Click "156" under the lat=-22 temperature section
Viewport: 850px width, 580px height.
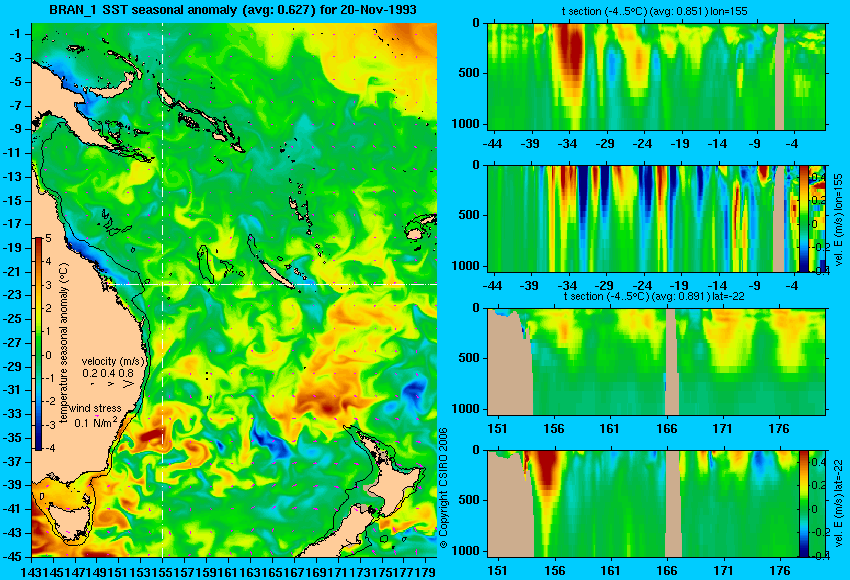point(554,429)
